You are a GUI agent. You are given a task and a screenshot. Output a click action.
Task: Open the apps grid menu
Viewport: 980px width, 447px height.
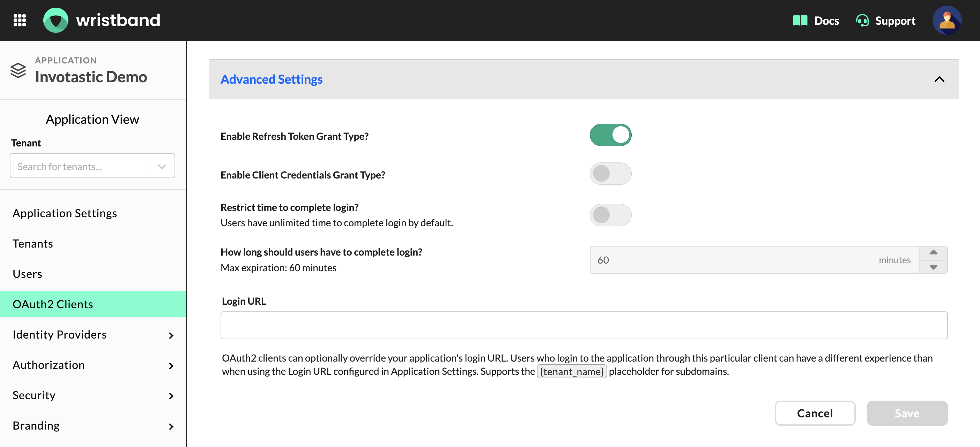[x=20, y=20]
